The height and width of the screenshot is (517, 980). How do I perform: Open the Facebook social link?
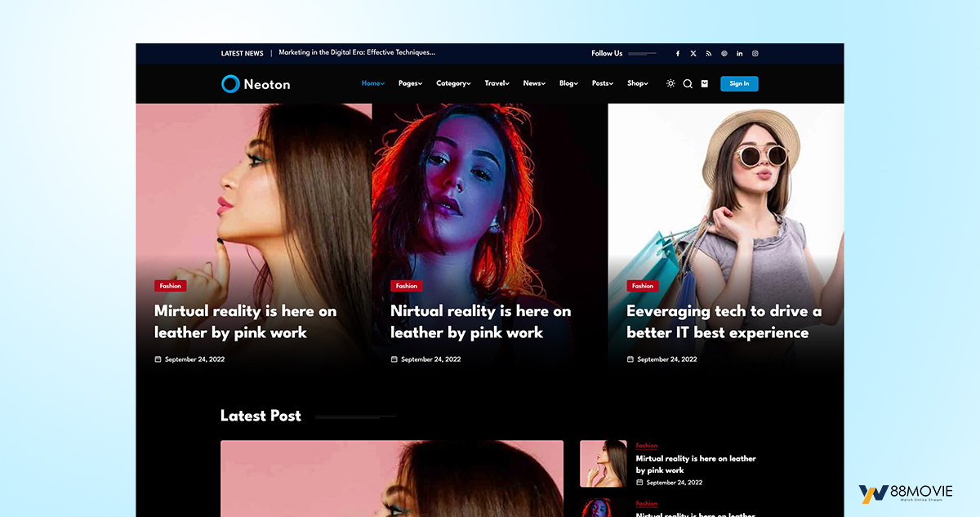click(677, 54)
